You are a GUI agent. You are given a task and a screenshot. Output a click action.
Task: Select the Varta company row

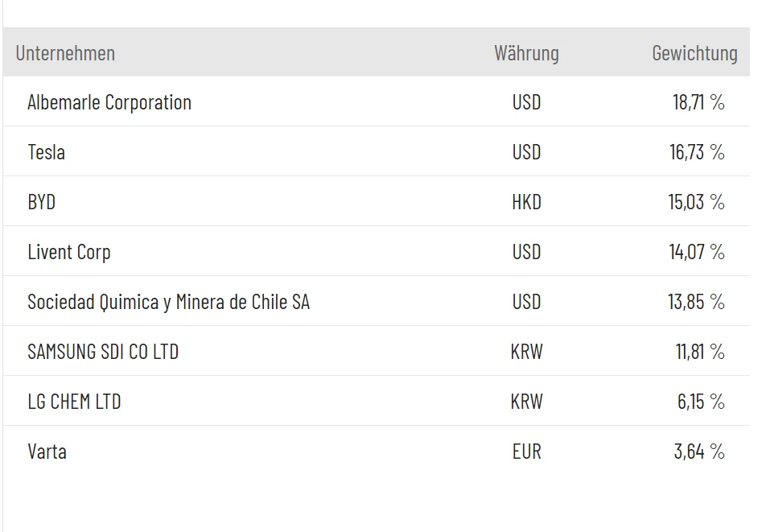coord(47,452)
